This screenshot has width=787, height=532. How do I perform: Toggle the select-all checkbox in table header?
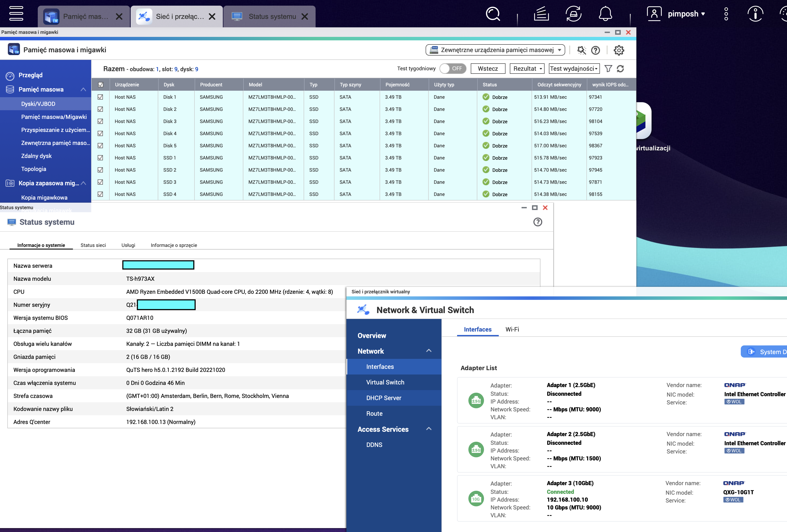pos(100,85)
